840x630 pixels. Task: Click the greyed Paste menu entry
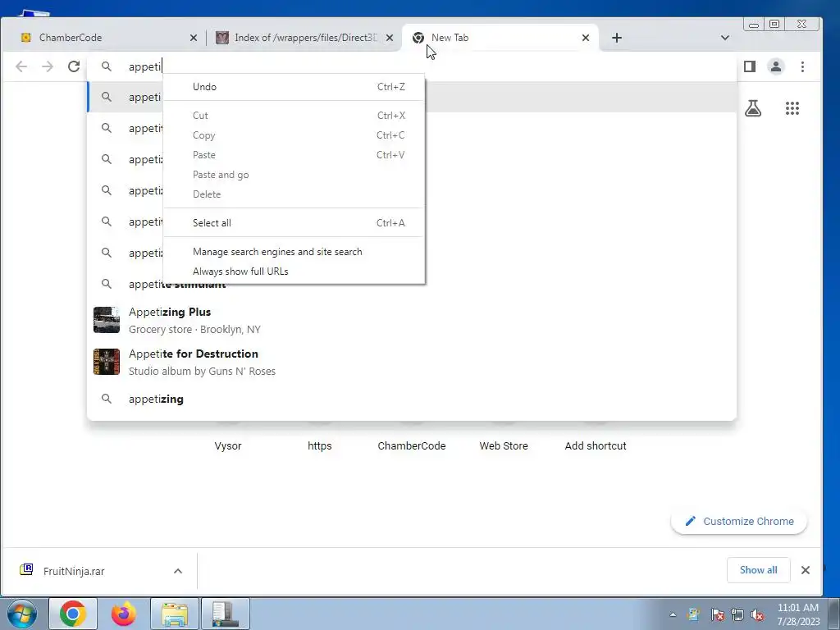[294, 155]
